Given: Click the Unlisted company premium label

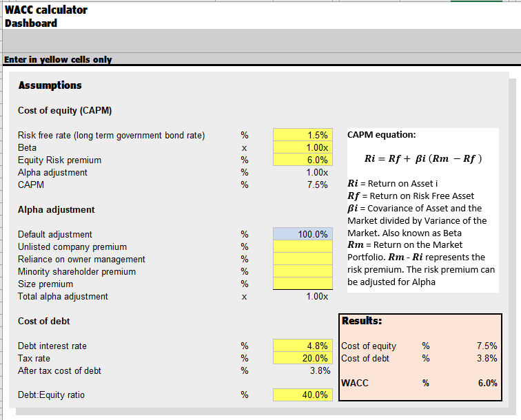Looking at the screenshot, I should click(x=72, y=247).
